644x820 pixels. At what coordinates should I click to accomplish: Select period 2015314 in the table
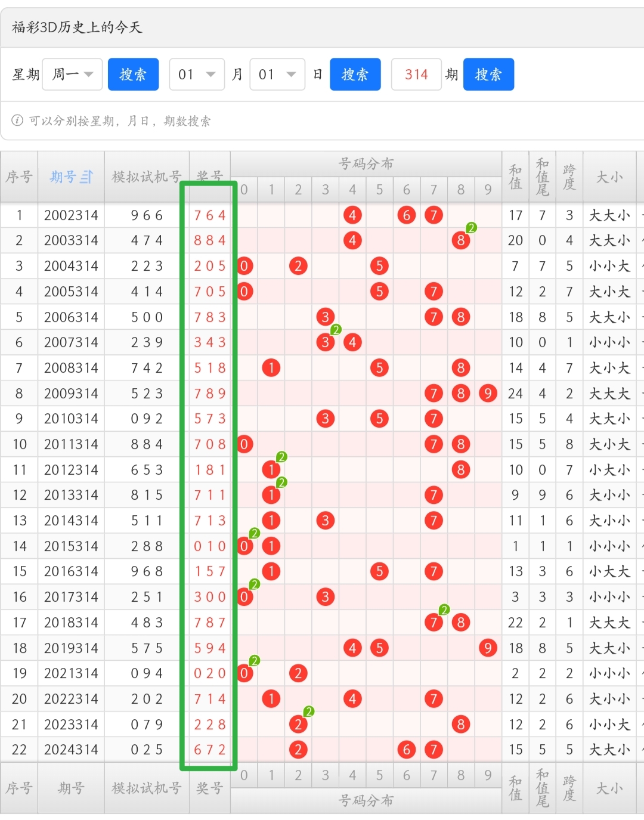71,546
